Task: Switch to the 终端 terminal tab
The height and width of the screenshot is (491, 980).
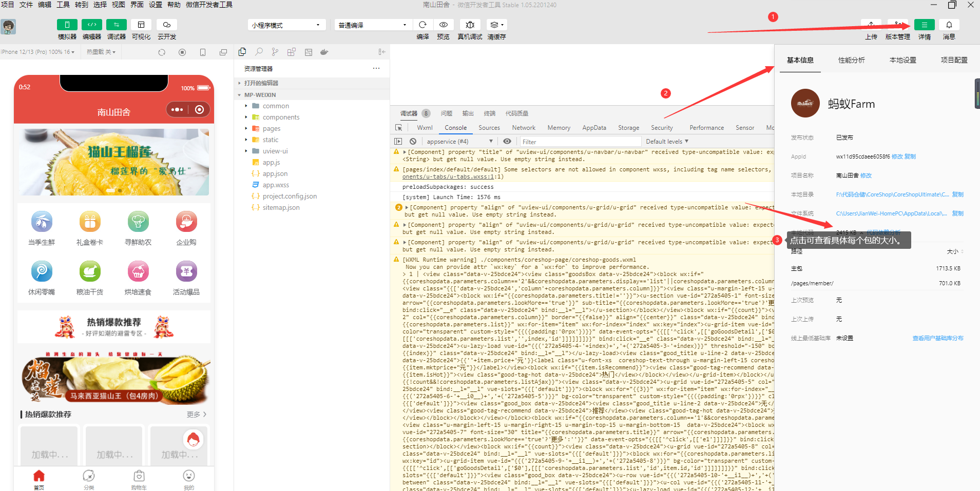Action: [x=490, y=113]
